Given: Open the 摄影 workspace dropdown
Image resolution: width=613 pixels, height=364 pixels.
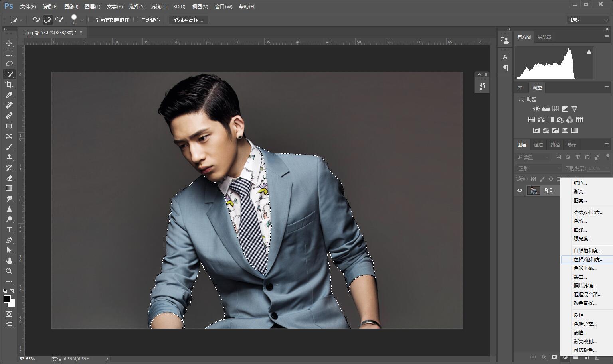Looking at the screenshot, I should (x=588, y=20).
